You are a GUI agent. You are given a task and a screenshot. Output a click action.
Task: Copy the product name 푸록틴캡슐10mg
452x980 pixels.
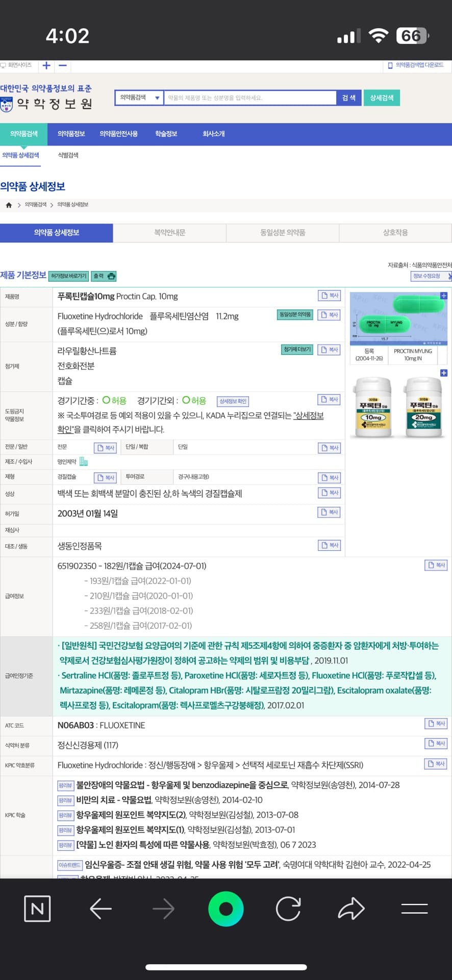tap(329, 296)
